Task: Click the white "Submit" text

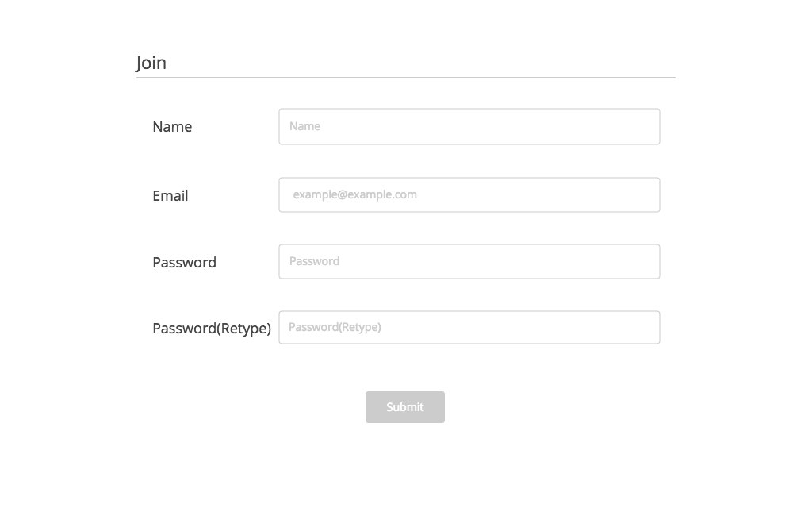Action: pos(405,407)
